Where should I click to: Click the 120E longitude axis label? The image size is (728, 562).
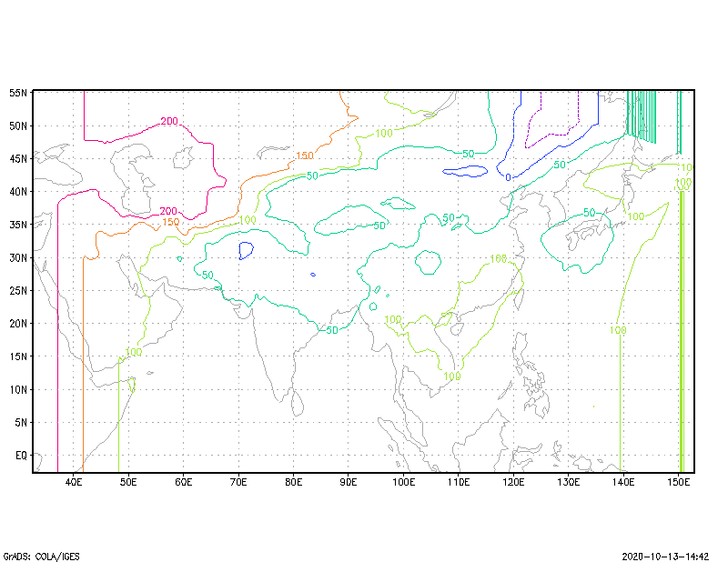click(513, 482)
